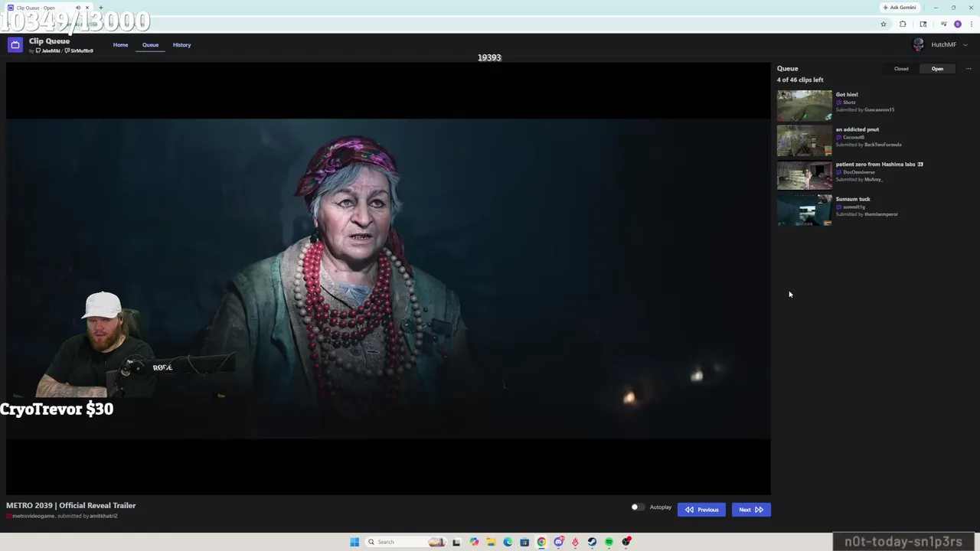Image resolution: width=980 pixels, height=551 pixels.
Task: Open the Chrome profile avatar
Action: click(x=957, y=24)
